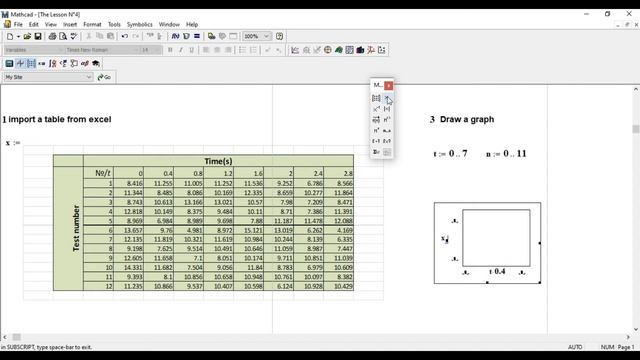Screen dimensions: 640x360
Task: Open the Calculator toolbar icon
Action: click(x=9, y=63)
